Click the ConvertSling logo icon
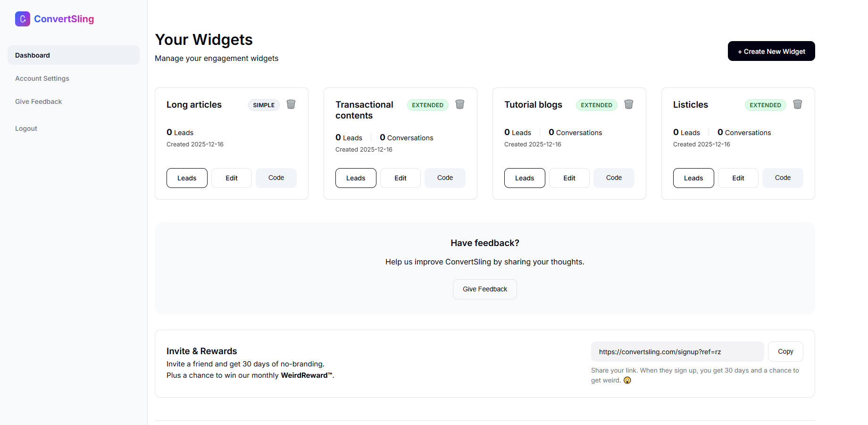 pyautogui.click(x=22, y=18)
